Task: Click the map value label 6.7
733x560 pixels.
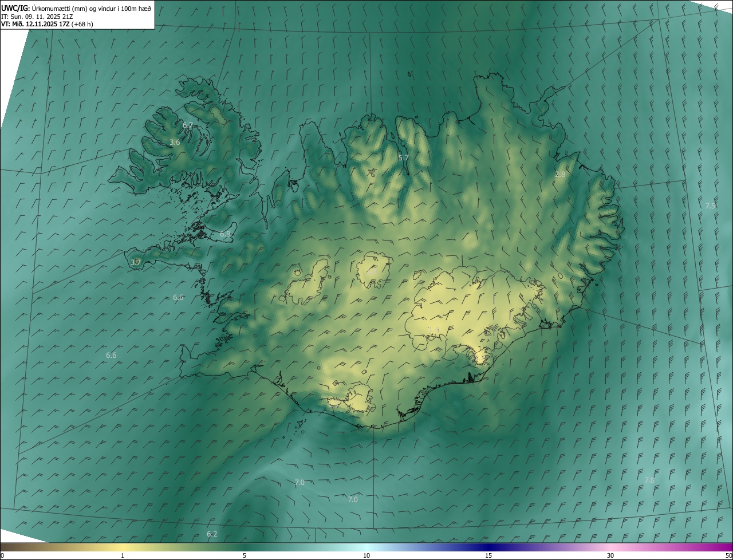Action: (188, 125)
